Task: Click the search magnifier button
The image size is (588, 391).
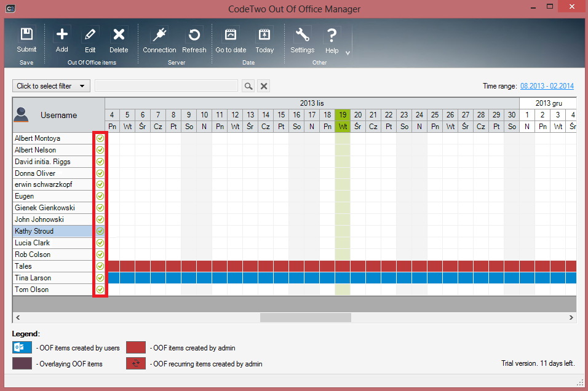Action: coord(248,86)
